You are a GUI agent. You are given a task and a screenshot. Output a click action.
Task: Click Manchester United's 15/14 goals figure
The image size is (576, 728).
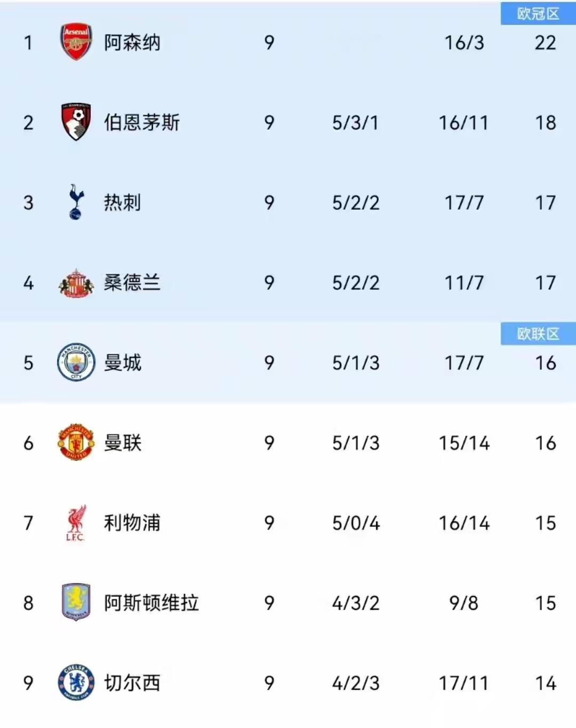tap(464, 443)
